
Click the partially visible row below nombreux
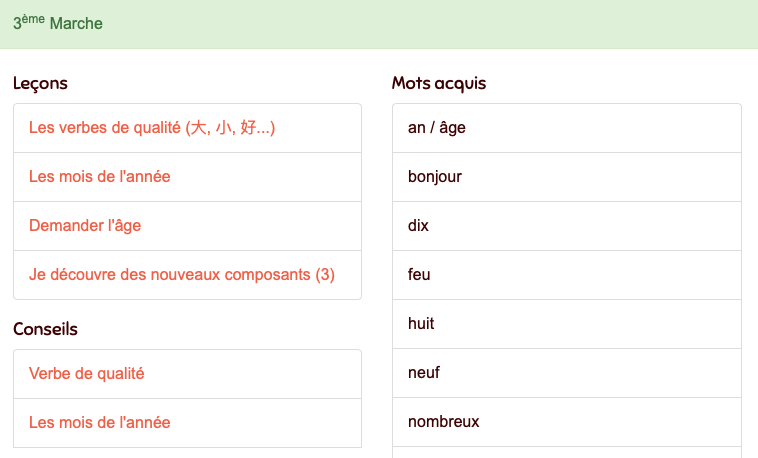click(x=566, y=453)
